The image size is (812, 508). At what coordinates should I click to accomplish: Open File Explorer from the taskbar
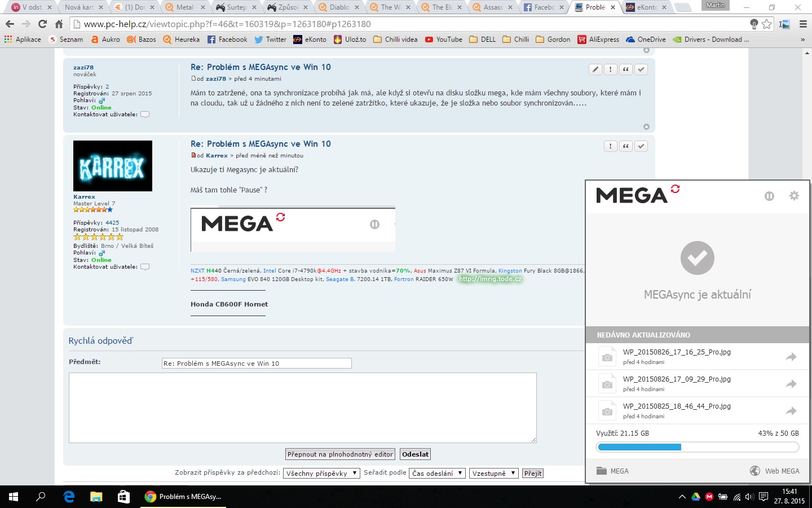point(96,497)
